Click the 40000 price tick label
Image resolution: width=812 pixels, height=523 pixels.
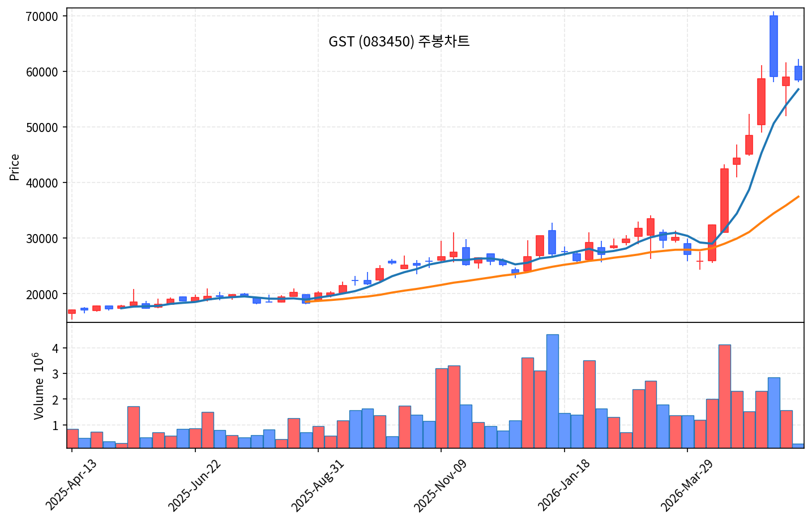43,183
